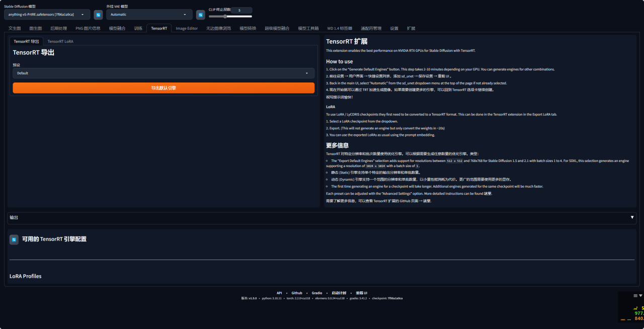Screen dimensions: 644x329
Task: Go to the 通配符管理 tab
Action: click(x=371, y=28)
